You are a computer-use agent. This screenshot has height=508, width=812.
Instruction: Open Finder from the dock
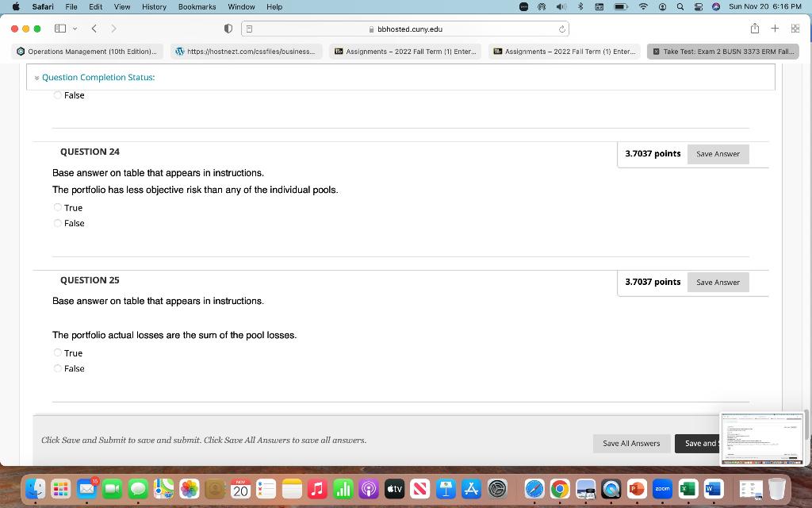(35, 489)
